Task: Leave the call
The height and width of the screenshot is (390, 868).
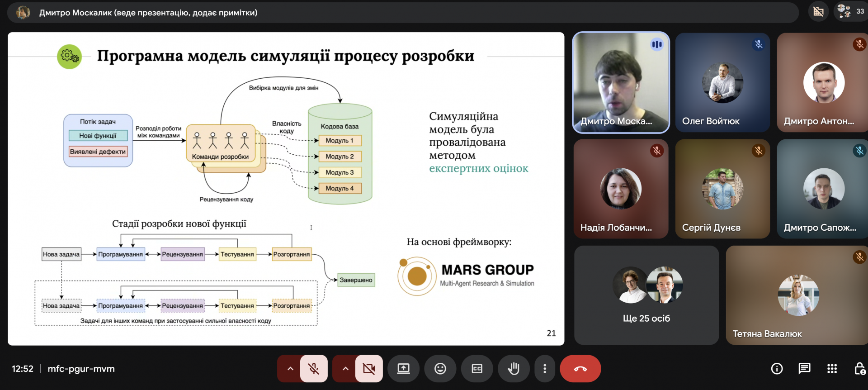Action: pos(580,369)
